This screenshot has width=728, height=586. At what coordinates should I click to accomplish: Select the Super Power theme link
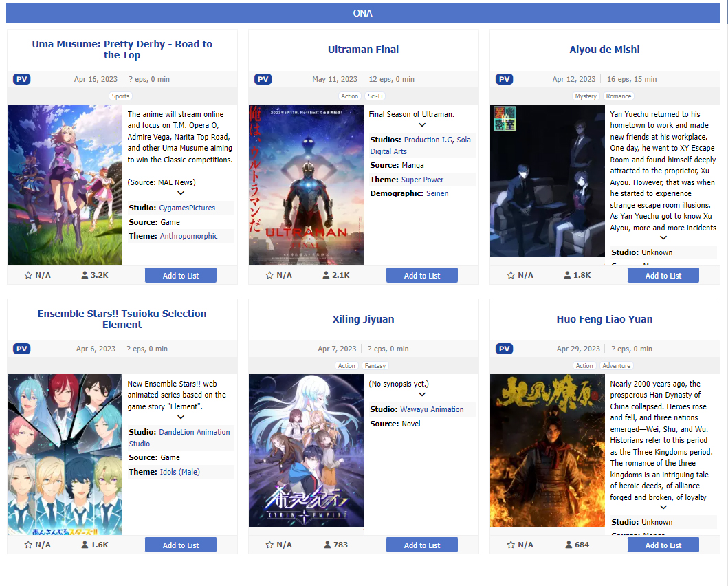point(422,180)
